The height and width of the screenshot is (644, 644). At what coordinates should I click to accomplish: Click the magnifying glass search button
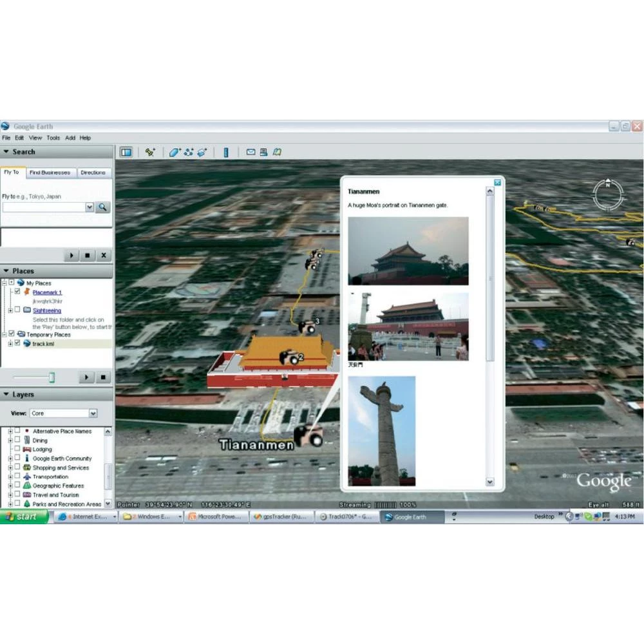[x=103, y=207]
